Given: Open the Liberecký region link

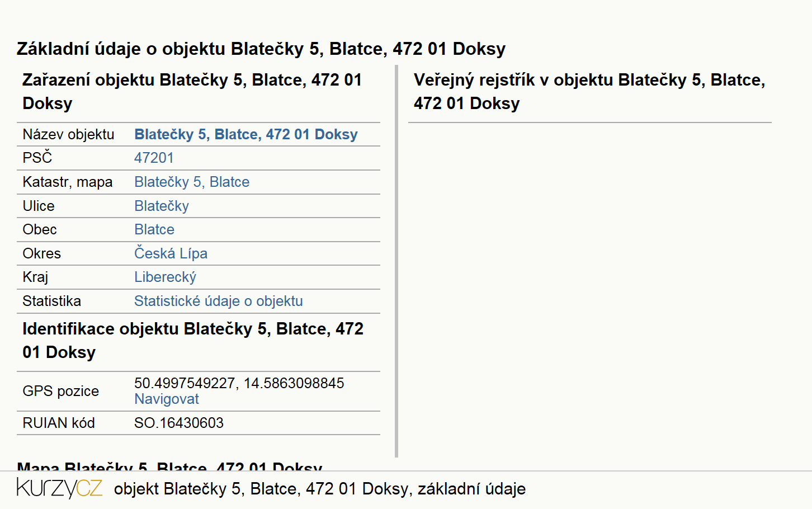Looking at the screenshot, I should (165, 277).
